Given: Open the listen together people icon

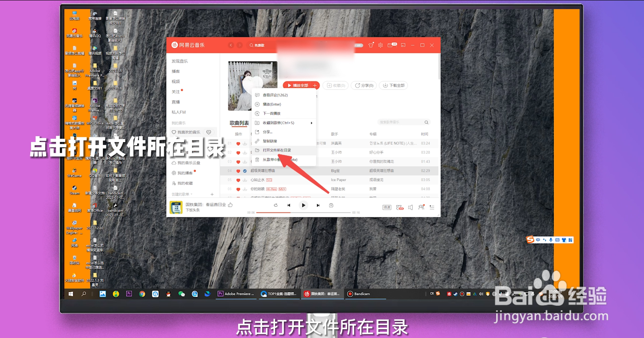Looking at the screenshot, I should [x=421, y=207].
